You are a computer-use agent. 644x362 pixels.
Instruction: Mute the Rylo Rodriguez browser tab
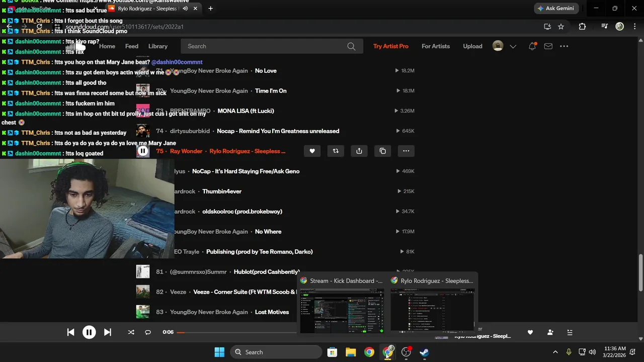tap(185, 9)
